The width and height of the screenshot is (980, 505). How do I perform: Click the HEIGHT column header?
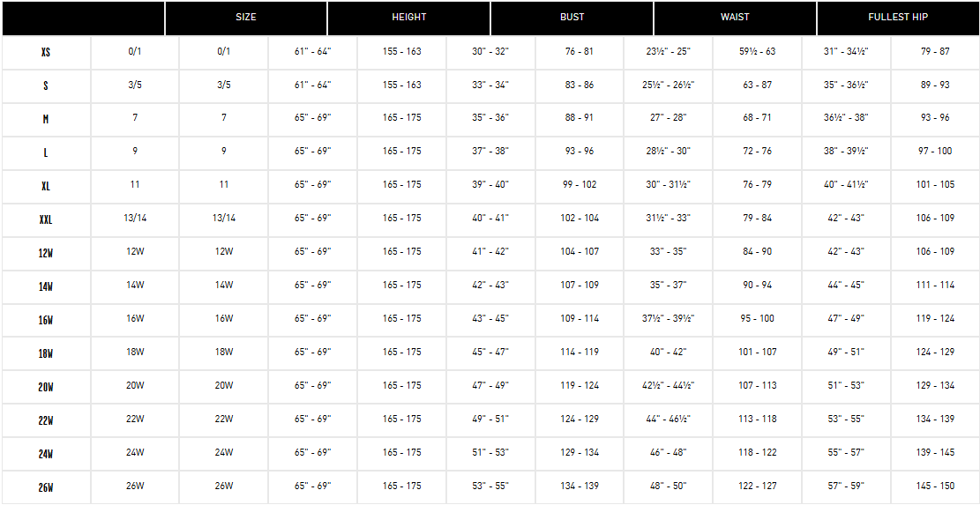click(408, 18)
